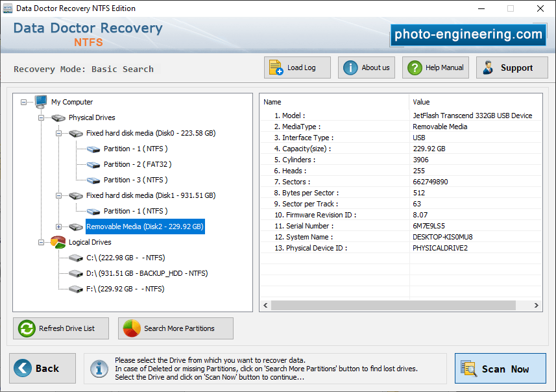Collapse the Physical Drives node
Screen dimensions: 556x392
tap(41, 117)
